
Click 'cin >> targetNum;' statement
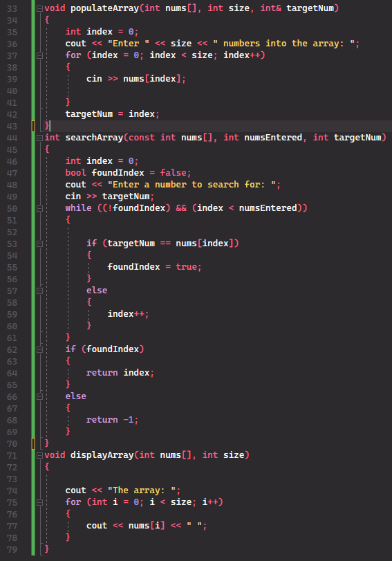point(109,196)
